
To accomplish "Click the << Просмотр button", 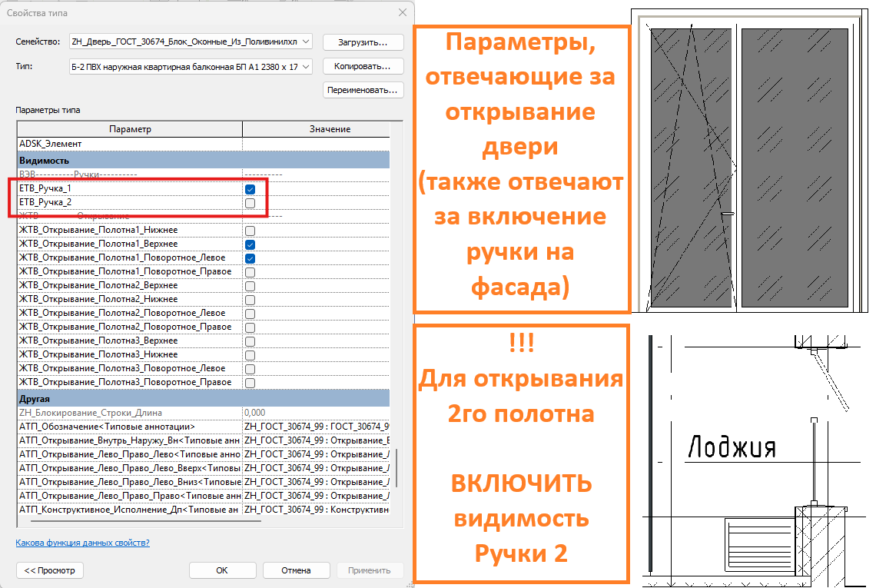I will (50, 570).
